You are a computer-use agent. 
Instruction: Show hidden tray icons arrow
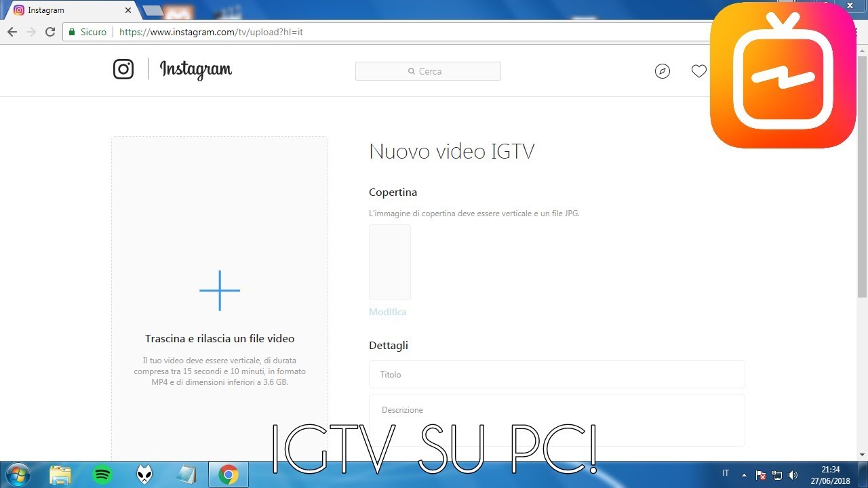point(744,475)
